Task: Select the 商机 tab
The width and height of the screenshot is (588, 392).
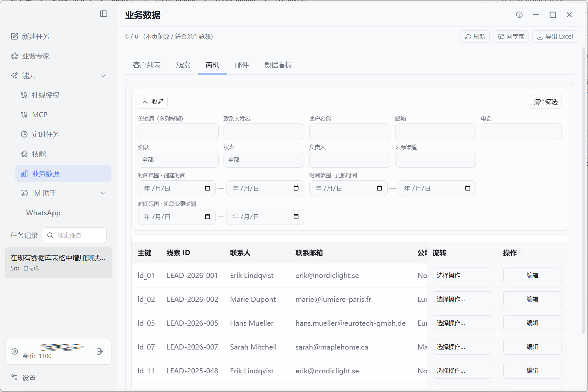Action: click(x=212, y=65)
